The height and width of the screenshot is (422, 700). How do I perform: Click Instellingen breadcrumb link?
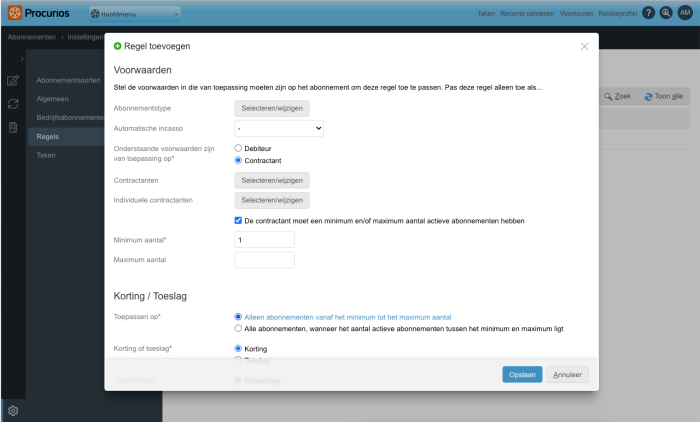(x=86, y=37)
